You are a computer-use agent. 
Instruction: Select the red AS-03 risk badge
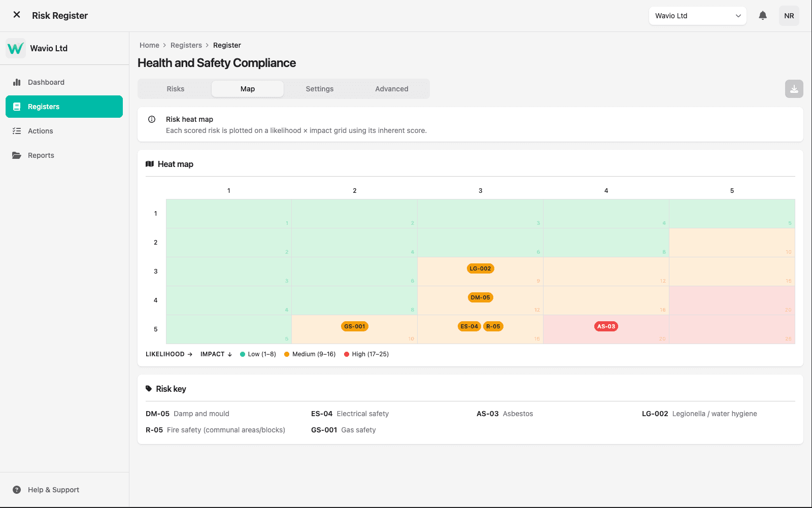point(606,326)
